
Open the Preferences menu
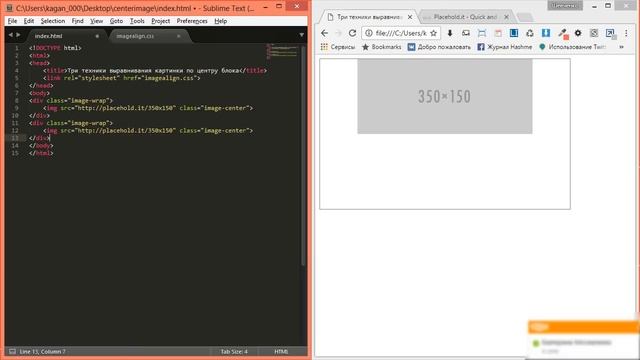[192, 21]
